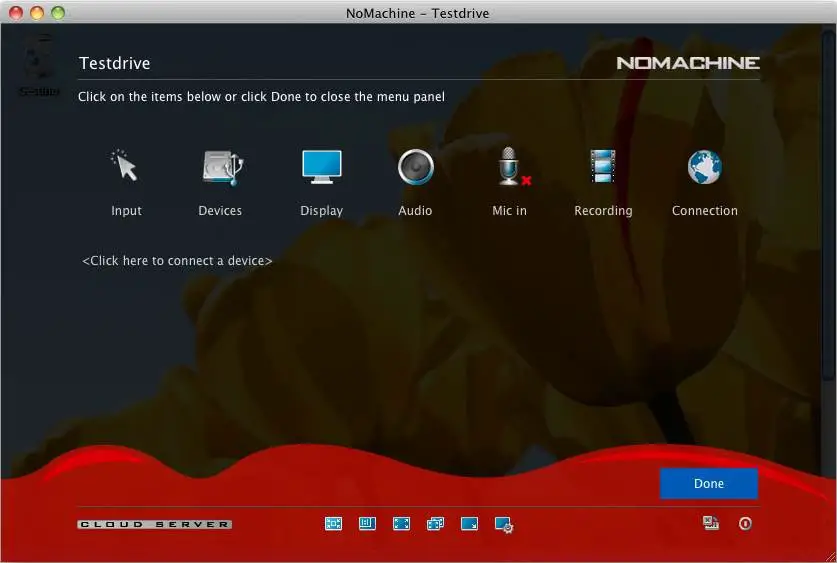The width and height of the screenshot is (837, 563).
Task: Click the resize remote screen icon
Action: pyautogui.click(x=469, y=524)
